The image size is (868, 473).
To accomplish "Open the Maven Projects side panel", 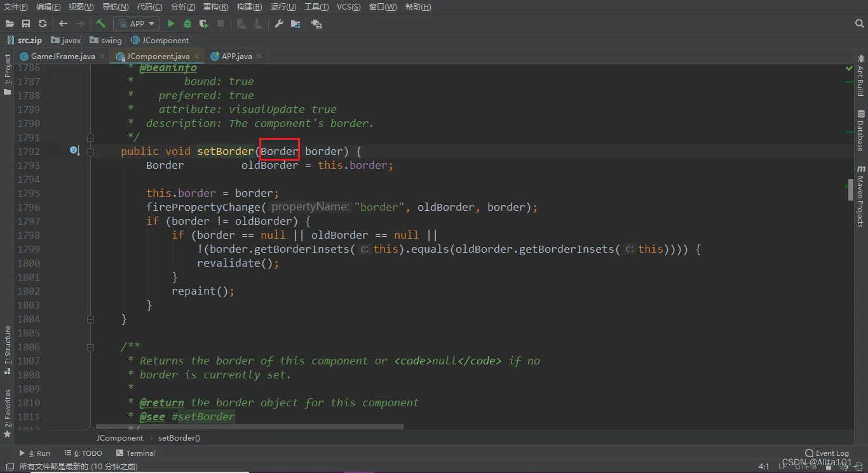I will pos(860,196).
